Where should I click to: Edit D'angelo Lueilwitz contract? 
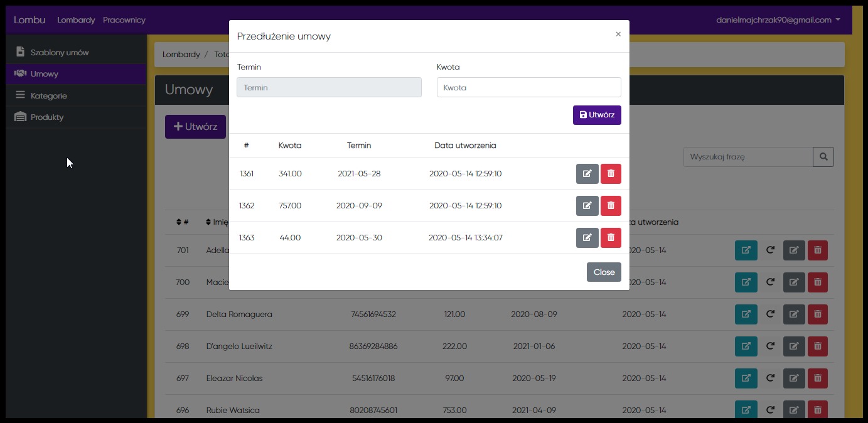tap(794, 346)
